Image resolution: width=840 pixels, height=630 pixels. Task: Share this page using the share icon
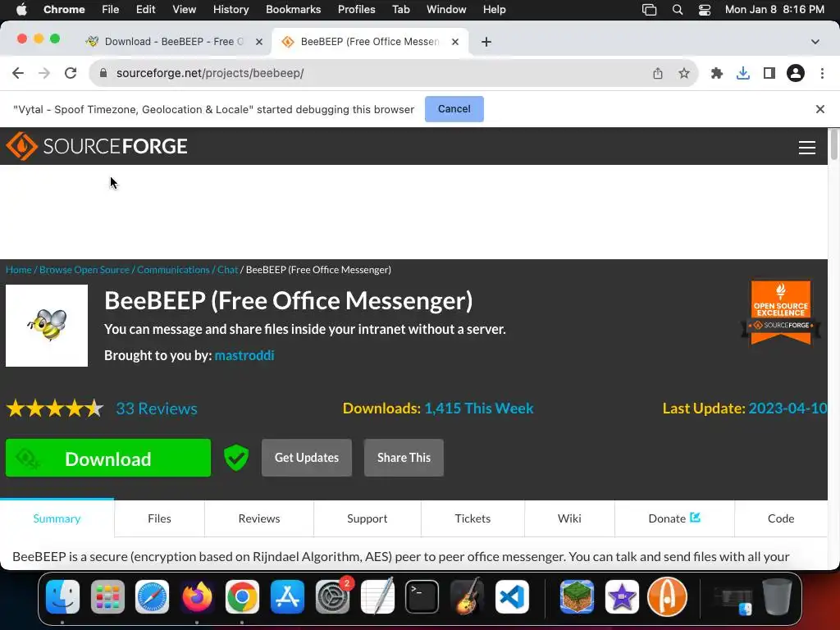[658, 73]
